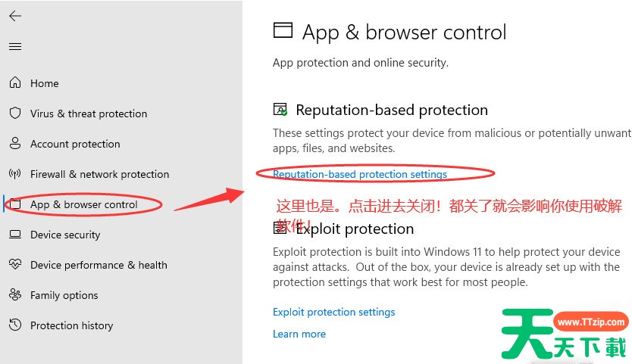
Task: Click the Home house icon
Action: [15, 82]
